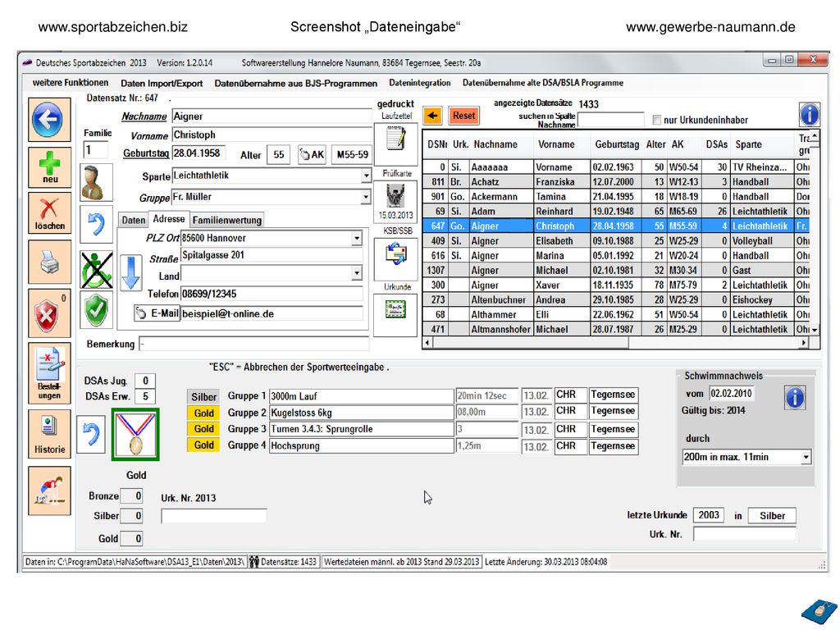The image size is (840, 630).
Task: Open the Daten Import/Export menu
Action: tap(162, 83)
